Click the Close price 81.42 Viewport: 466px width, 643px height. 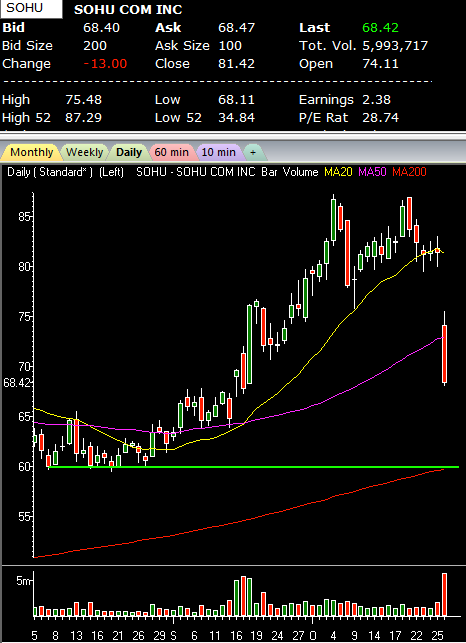236,64
